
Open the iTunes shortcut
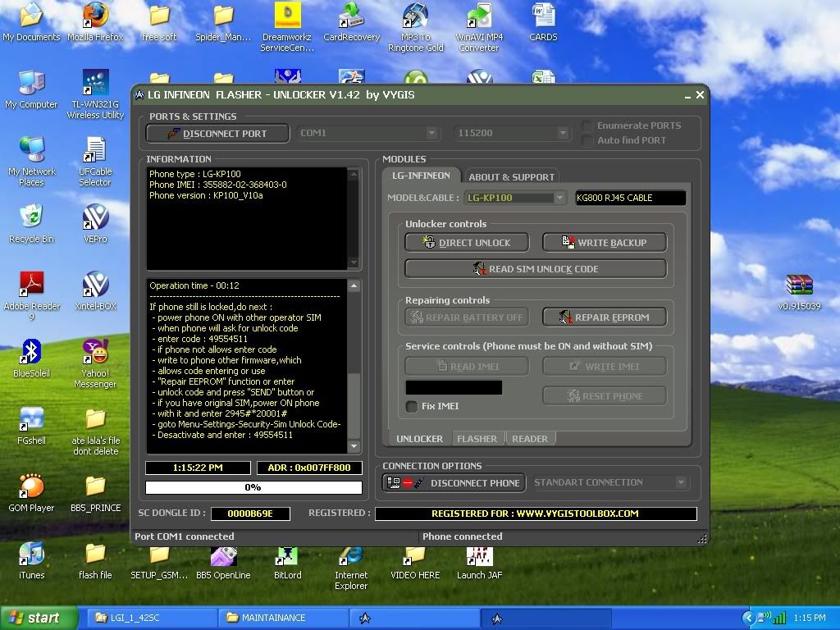click(31, 559)
